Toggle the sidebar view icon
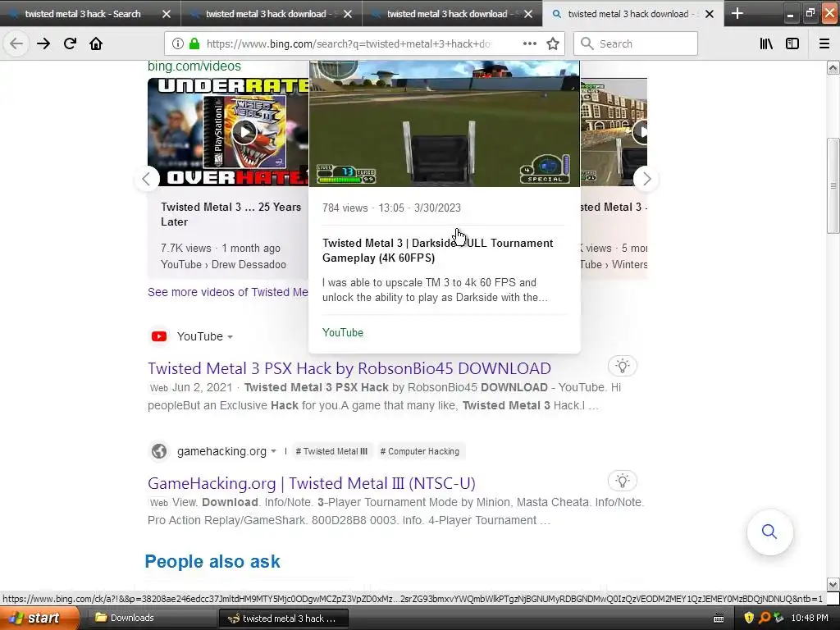The height and width of the screenshot is (630, 840). pyautogui.click(x=792, y=44)
